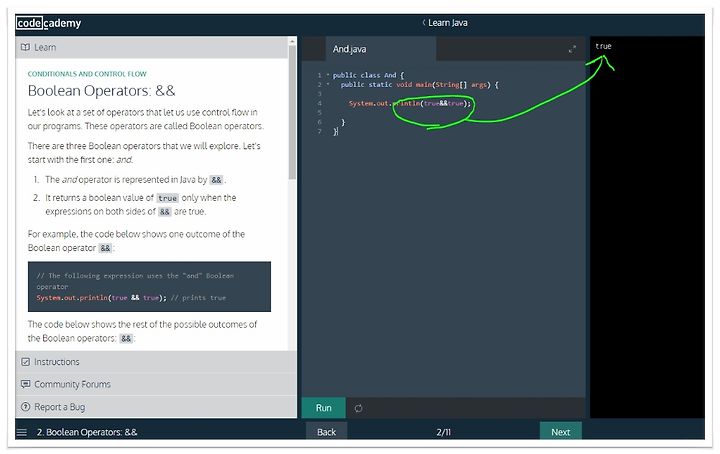Collapse the fold arrow on code line 1
The width and height of the screenshot is (720, 454).
pyautogui.click(x=328, y=75)
